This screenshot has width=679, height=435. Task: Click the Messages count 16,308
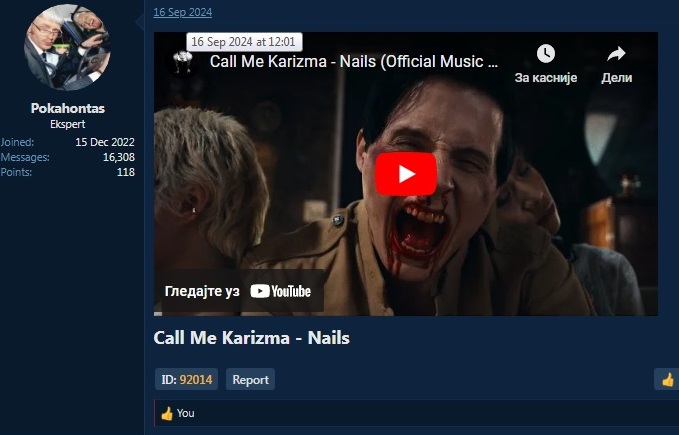[x=119, y=157]
